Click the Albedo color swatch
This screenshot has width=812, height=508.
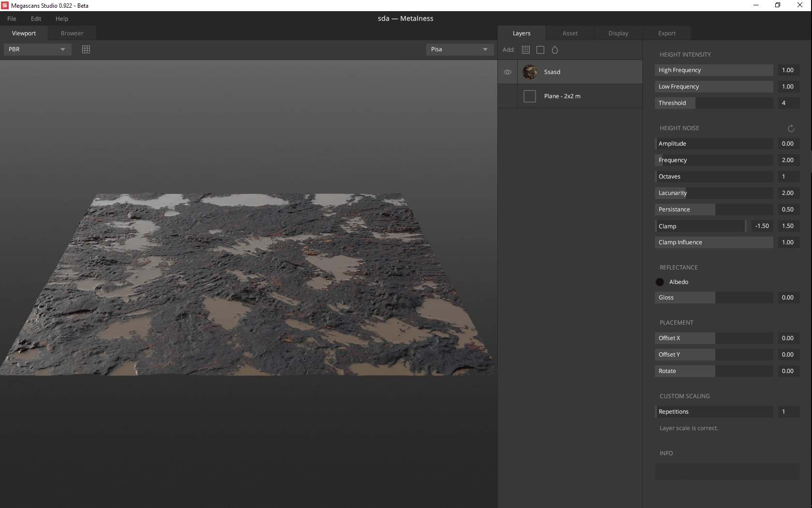pyautogui.click(x=660, y=282)
